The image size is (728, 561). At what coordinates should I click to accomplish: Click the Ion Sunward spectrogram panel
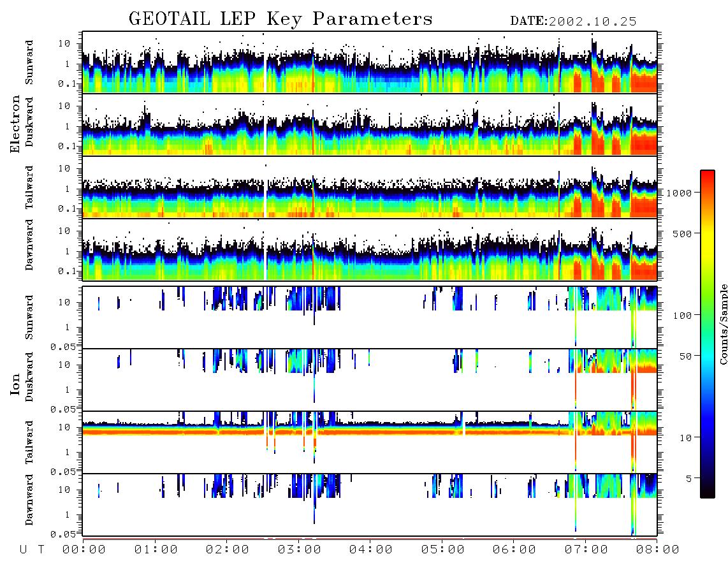pyautogui.click(x=370, y=317)
